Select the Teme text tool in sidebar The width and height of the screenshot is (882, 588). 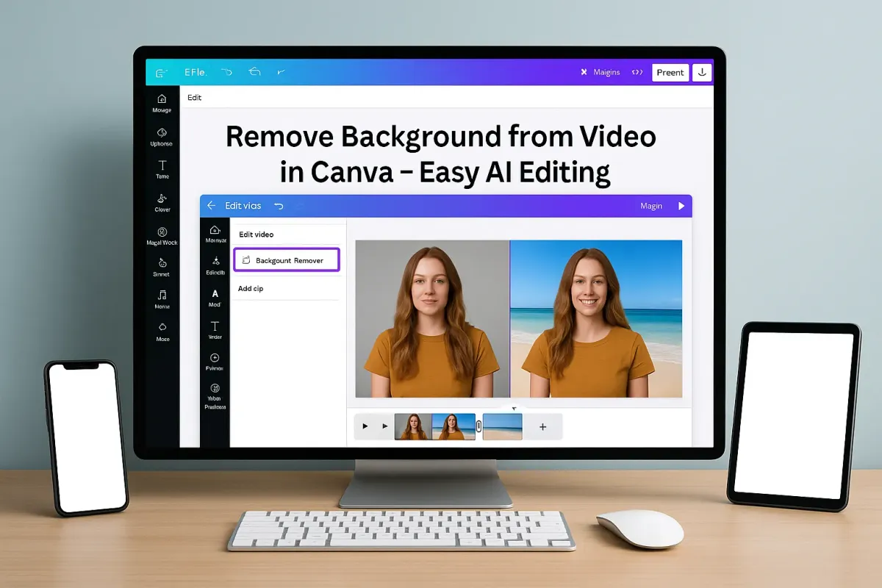click(162, 170)
